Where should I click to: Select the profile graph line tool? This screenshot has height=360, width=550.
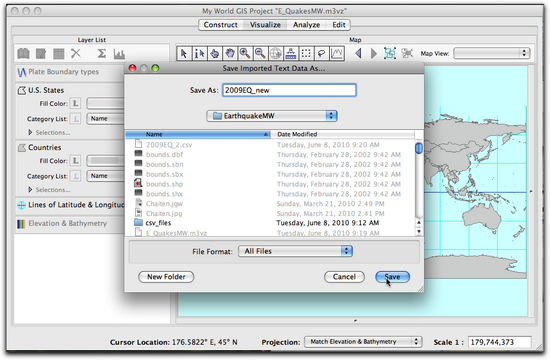337,53
